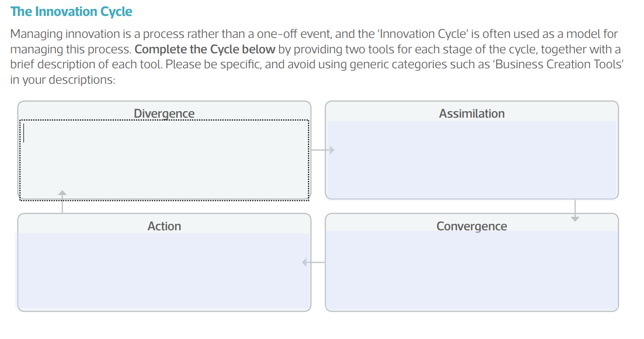Place cursor at the blinking text caret
Viewport: 644px width, 339px height.
pyautogui.click(x=24, y=133)
